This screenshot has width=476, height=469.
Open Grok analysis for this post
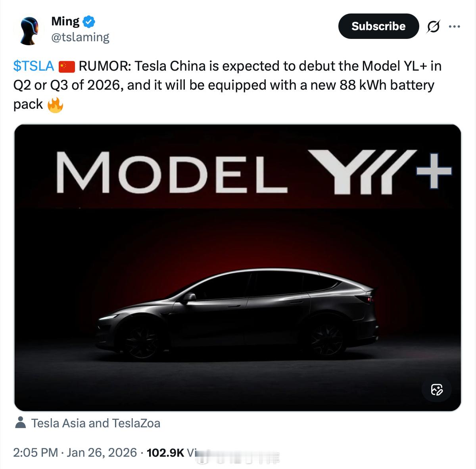(x=433, y=26)
